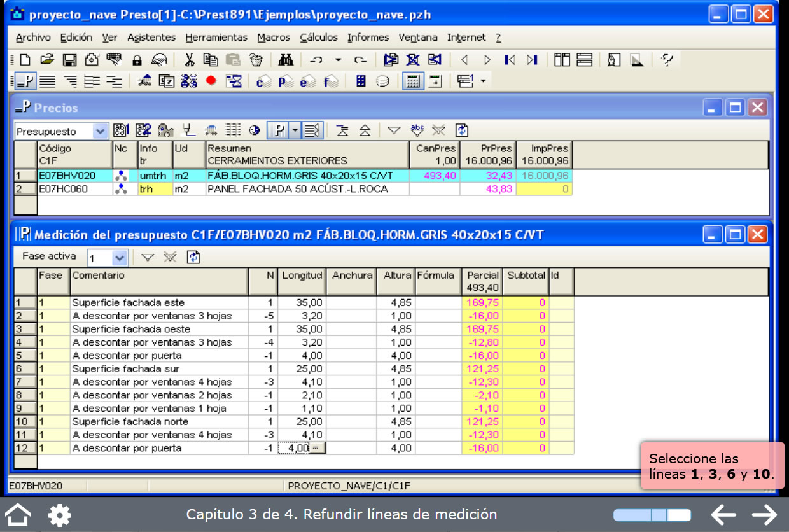Go to next tutorial step arrow

point(764,514)
